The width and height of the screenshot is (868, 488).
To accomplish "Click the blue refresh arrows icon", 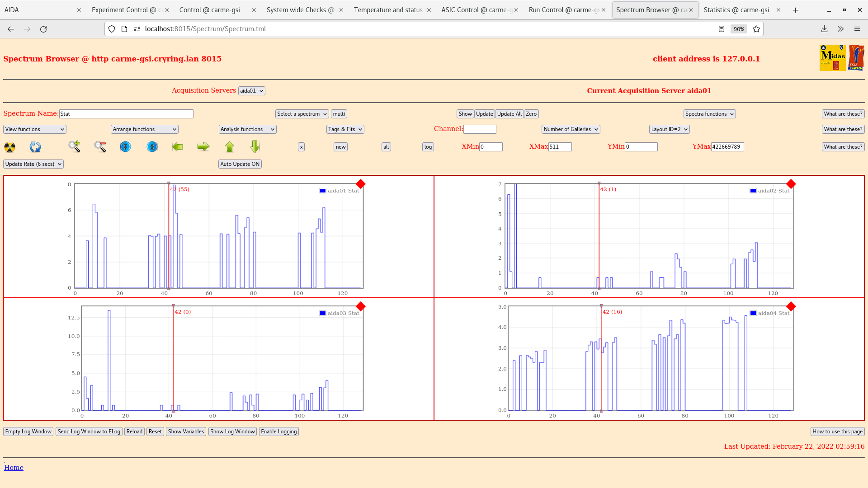I will pyautogui.click(x=35, y=147).
